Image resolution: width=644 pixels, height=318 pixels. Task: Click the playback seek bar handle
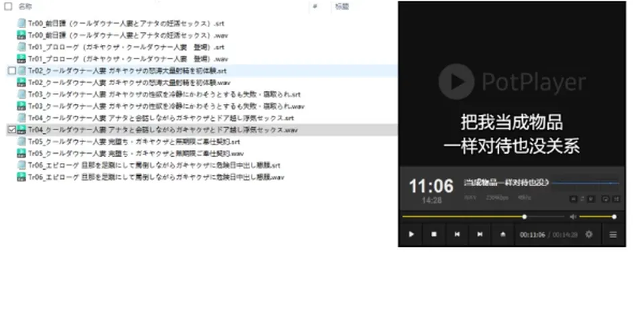pyautogui.click(x=525, y=217)
